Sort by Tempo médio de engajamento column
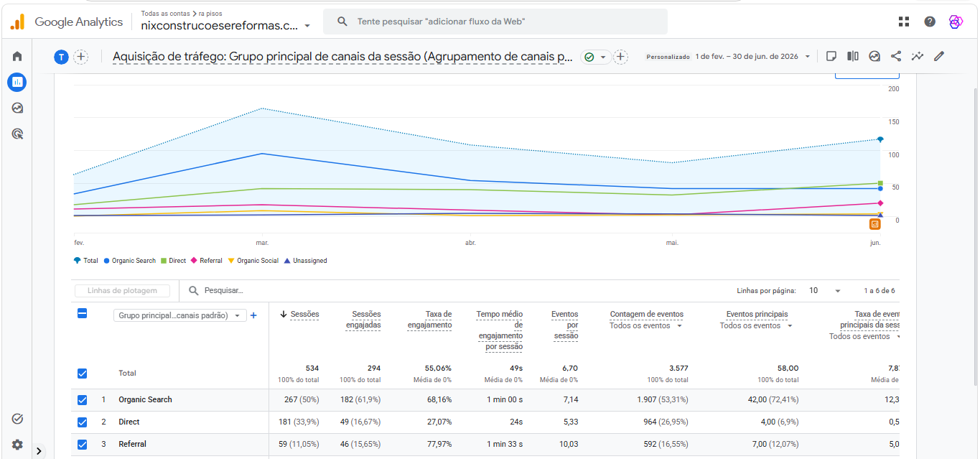This screenshot has width=980, height=459. (x=500, y=330)
